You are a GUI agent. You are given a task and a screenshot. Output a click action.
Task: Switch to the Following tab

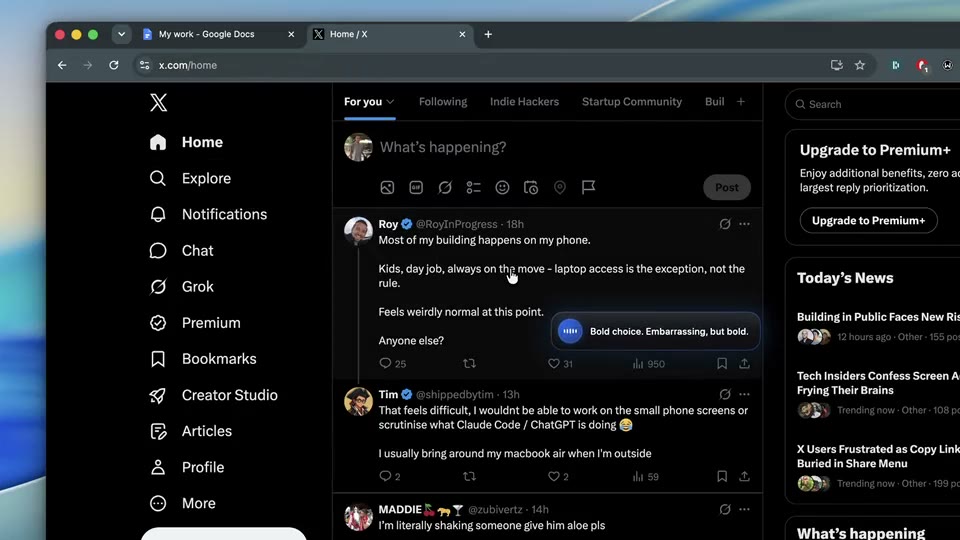coord(443,102)
